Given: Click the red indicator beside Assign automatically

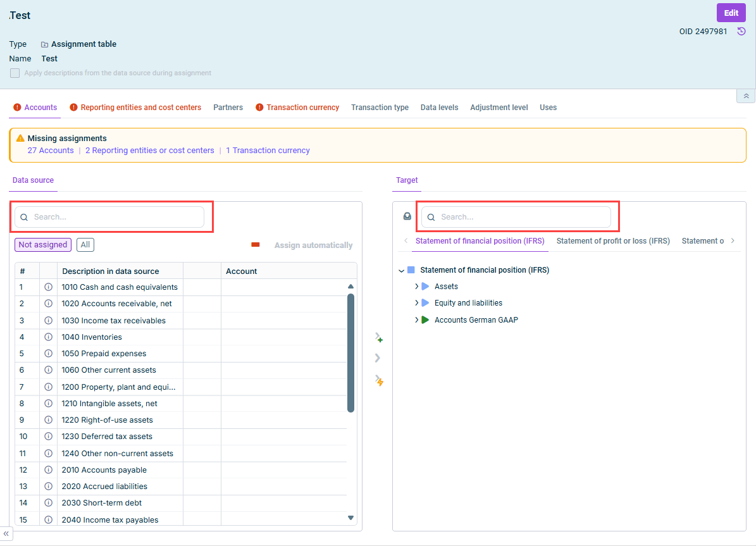Looking at the screenshot, I should click(x=256, y=245).
